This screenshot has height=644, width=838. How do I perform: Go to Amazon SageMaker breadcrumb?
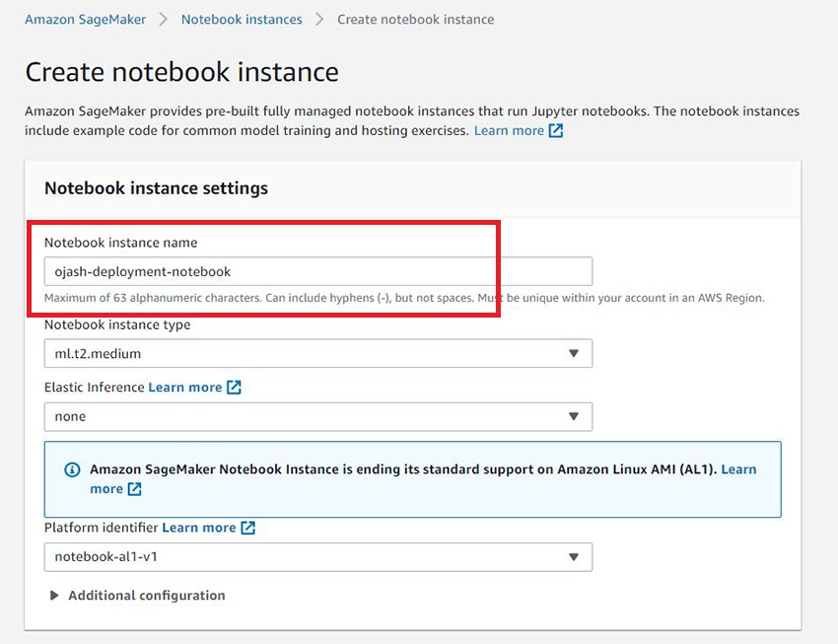[85, 20]
